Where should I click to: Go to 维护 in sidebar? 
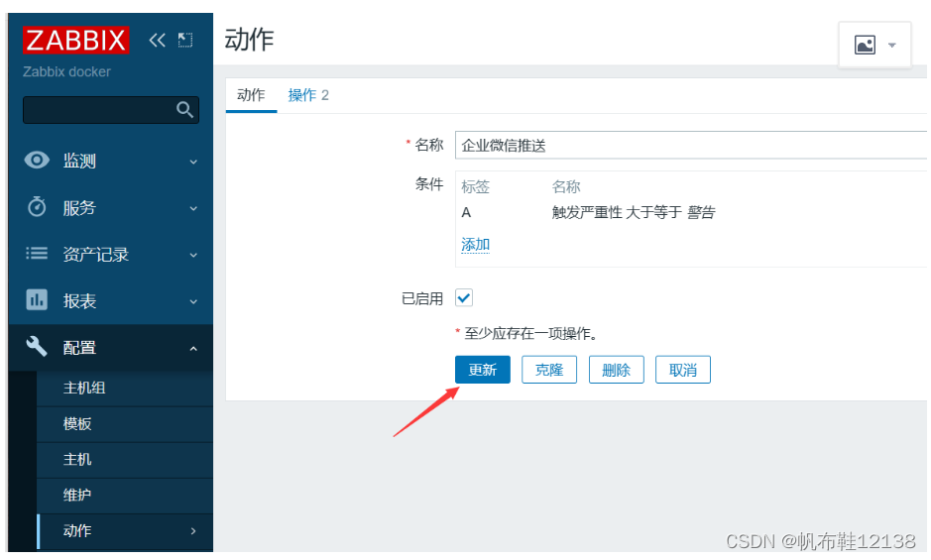coord(125,496)
